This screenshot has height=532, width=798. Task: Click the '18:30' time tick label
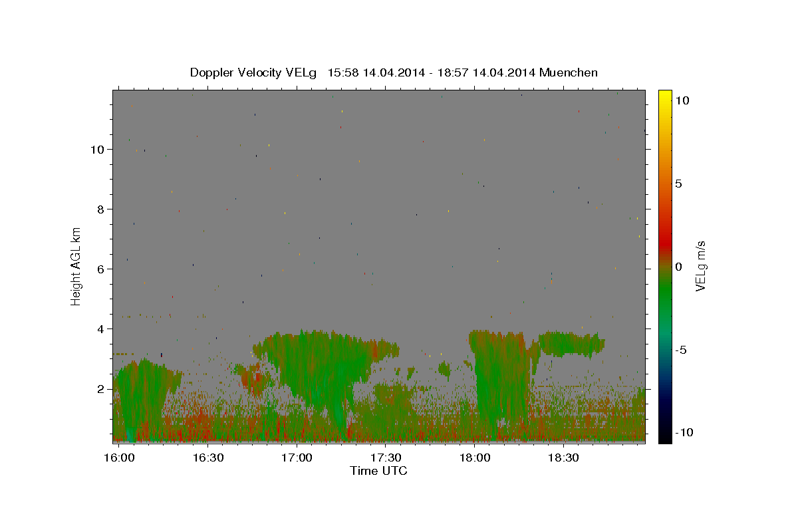563,458
